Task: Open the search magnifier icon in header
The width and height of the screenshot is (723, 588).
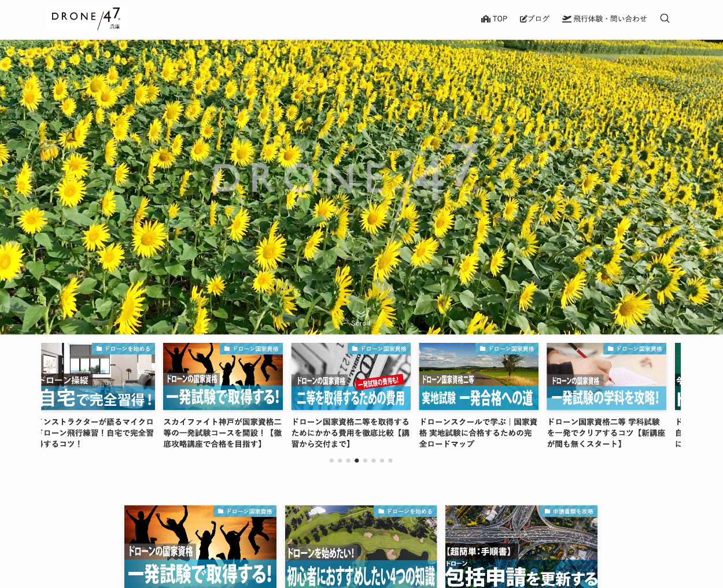Action: [665, 19]
